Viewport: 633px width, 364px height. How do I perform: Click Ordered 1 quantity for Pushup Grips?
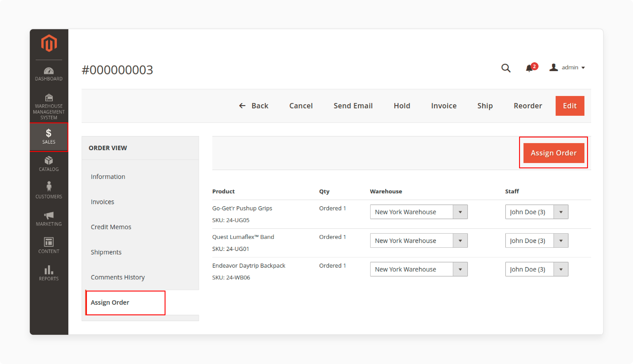coord(332,208)
